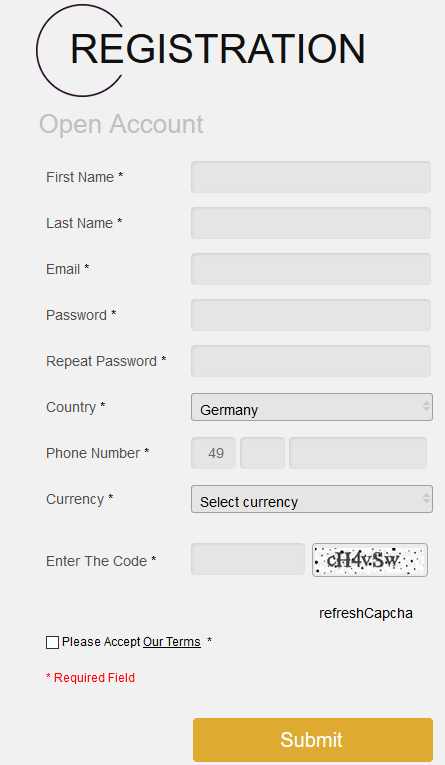Activate the Repeat Password field

310,361
